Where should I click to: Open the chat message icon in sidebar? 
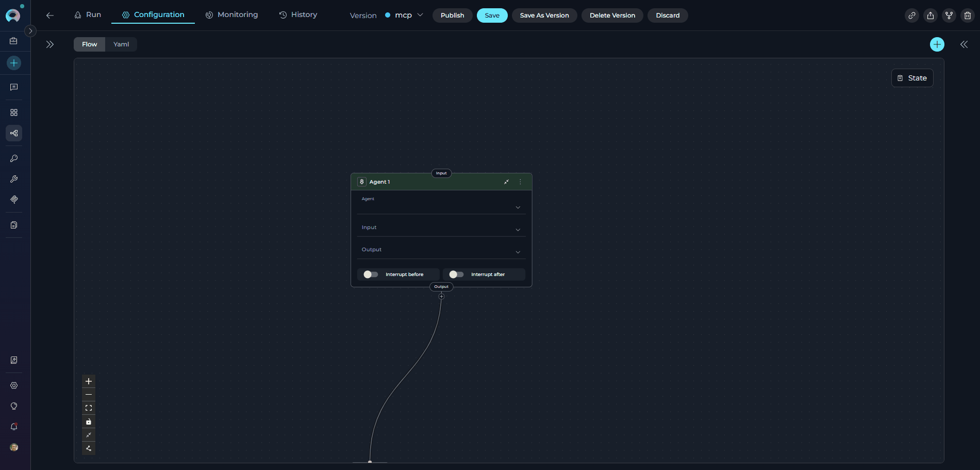pos(14,87)
